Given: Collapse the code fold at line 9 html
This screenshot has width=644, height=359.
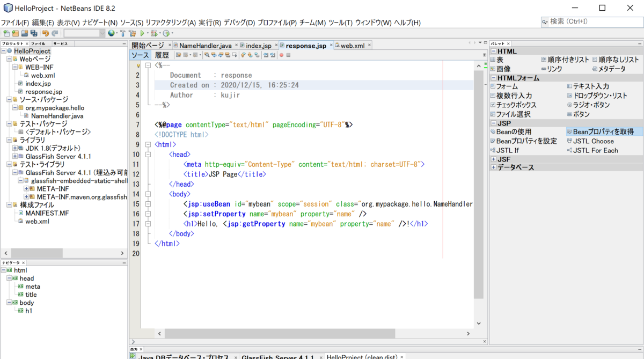Looking at the screenshot, I should pos(148,144).
